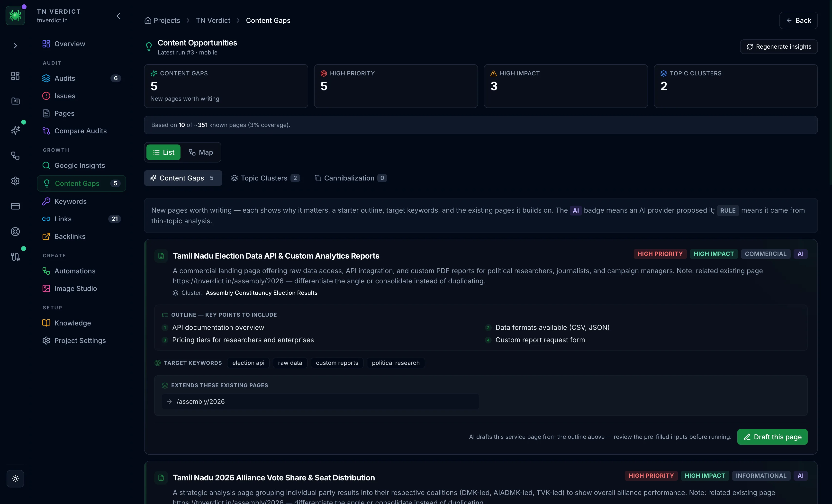Open Image Studio
The width and height of the screenshot is (832, 504).
click(81, 289)
